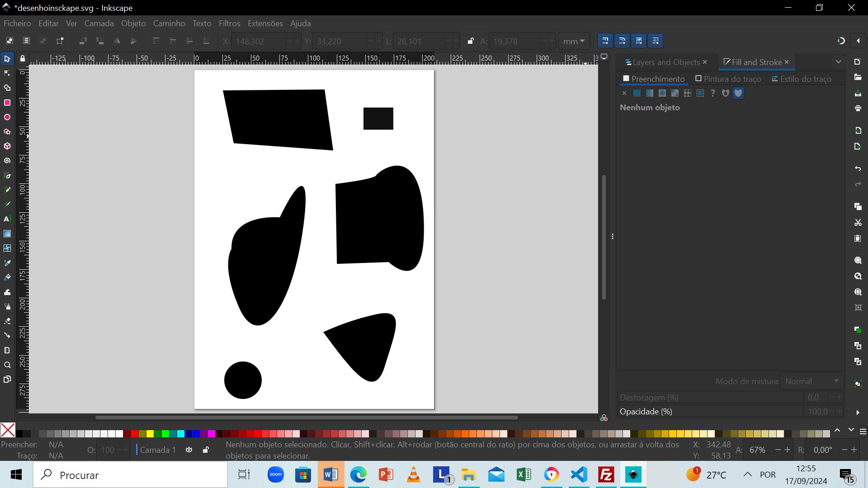
Task: Select the pen/bezier tool
Action: point(7,175)
